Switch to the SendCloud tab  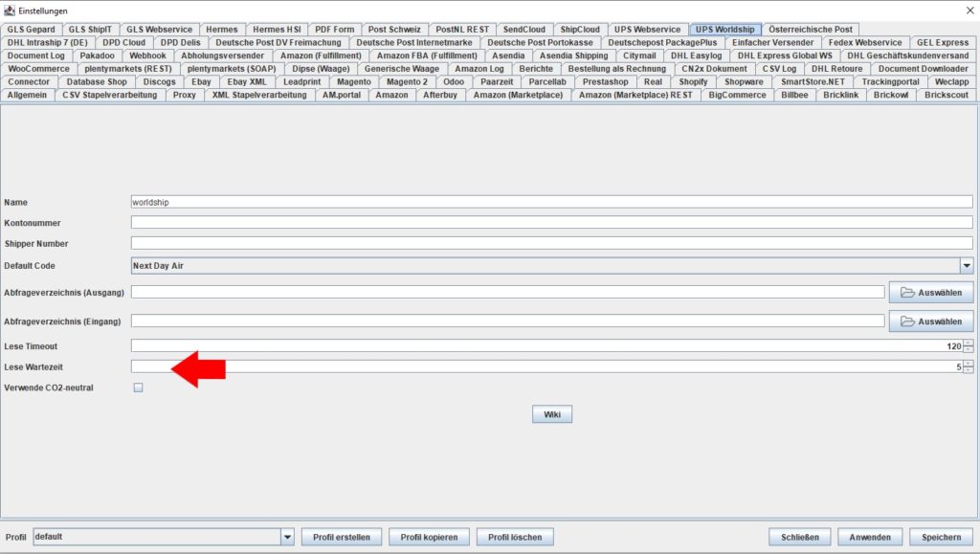(x=524, y=30)
